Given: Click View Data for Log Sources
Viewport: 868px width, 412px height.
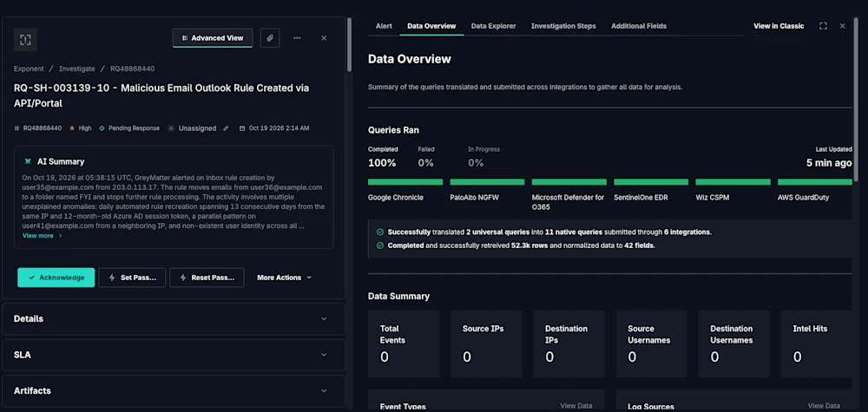Looking at the screenshot, I should point(824,406).
